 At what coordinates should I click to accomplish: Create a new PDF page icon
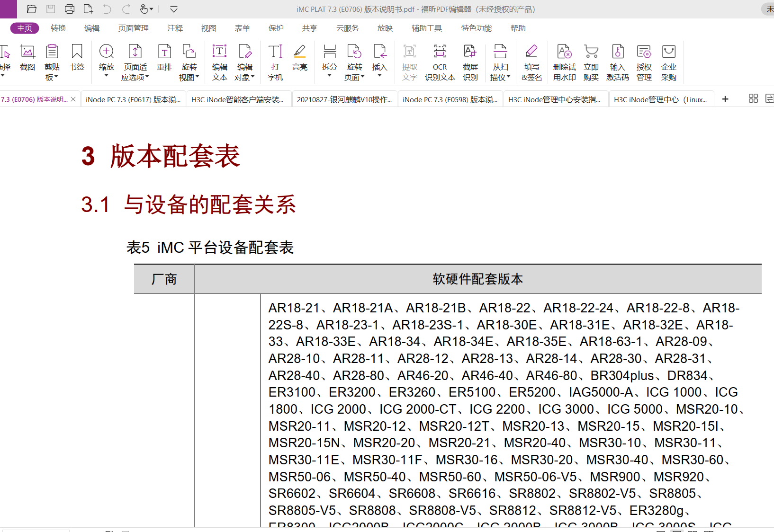click(88, 9)
